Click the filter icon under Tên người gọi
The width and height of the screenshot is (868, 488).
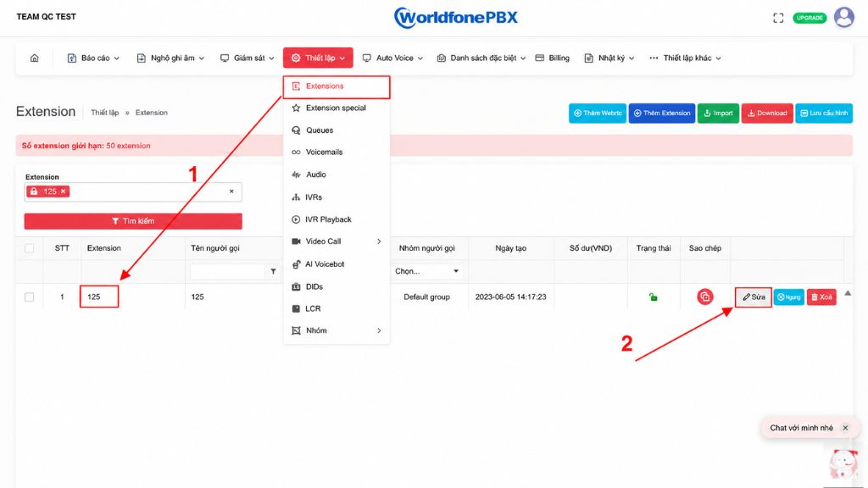[274, 272]
